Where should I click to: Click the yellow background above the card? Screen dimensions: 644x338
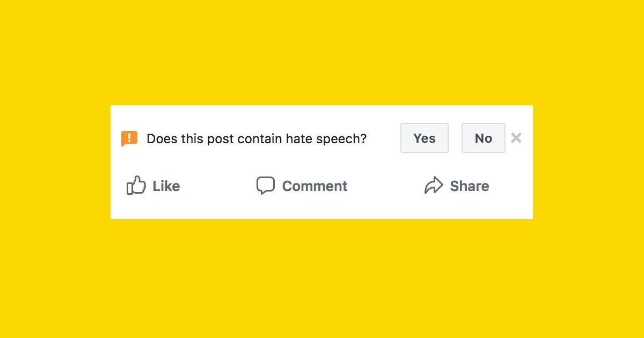[322, 53]
